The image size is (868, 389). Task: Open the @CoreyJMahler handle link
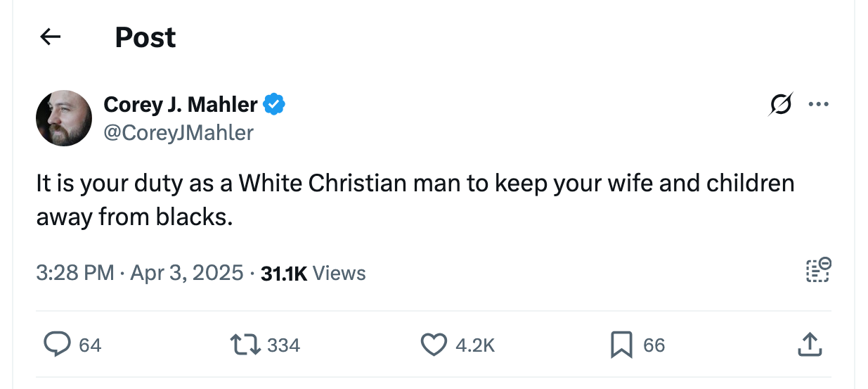(179, 132)
